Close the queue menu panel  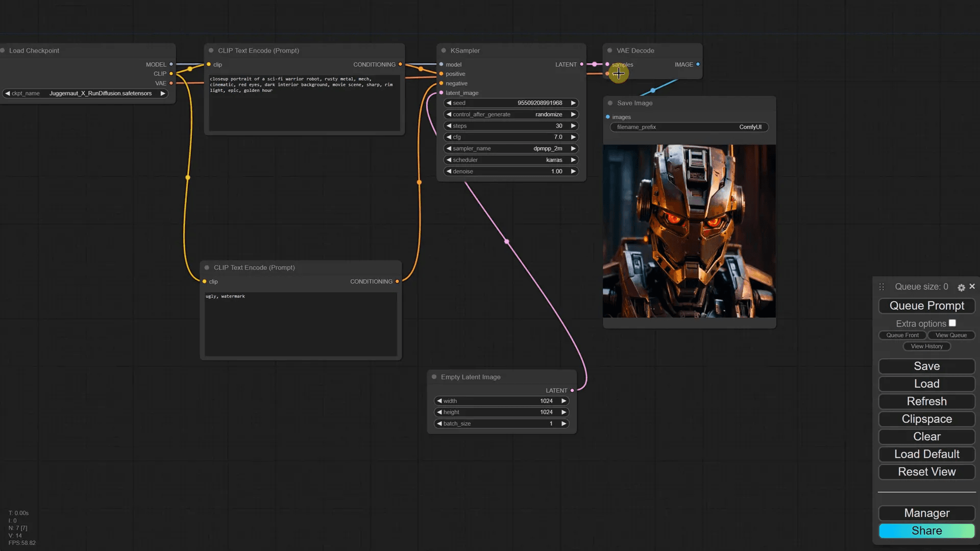point(972,287)
